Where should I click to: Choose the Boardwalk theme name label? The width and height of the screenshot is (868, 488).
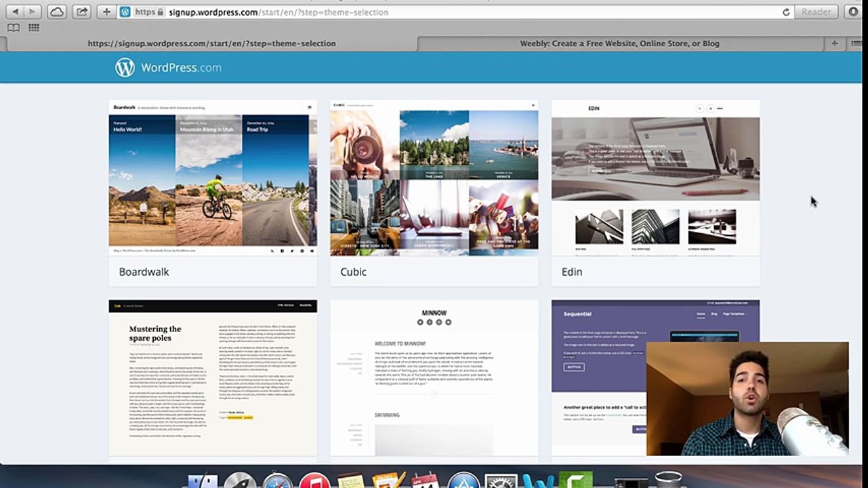pos(144,272)
